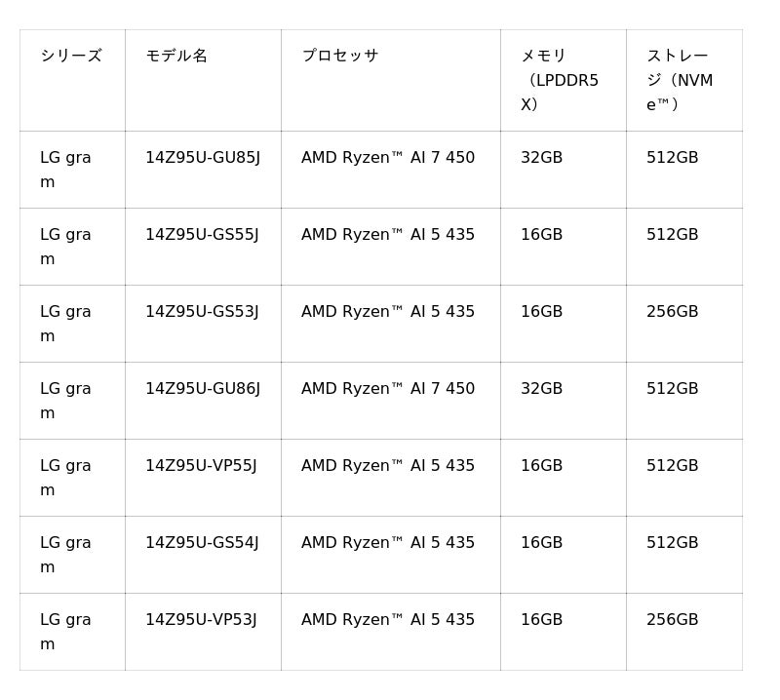This screenshot has height=700, width=780.
Task: Click the メモリ (LPDDR5X) column header
Action: [560, 80]
